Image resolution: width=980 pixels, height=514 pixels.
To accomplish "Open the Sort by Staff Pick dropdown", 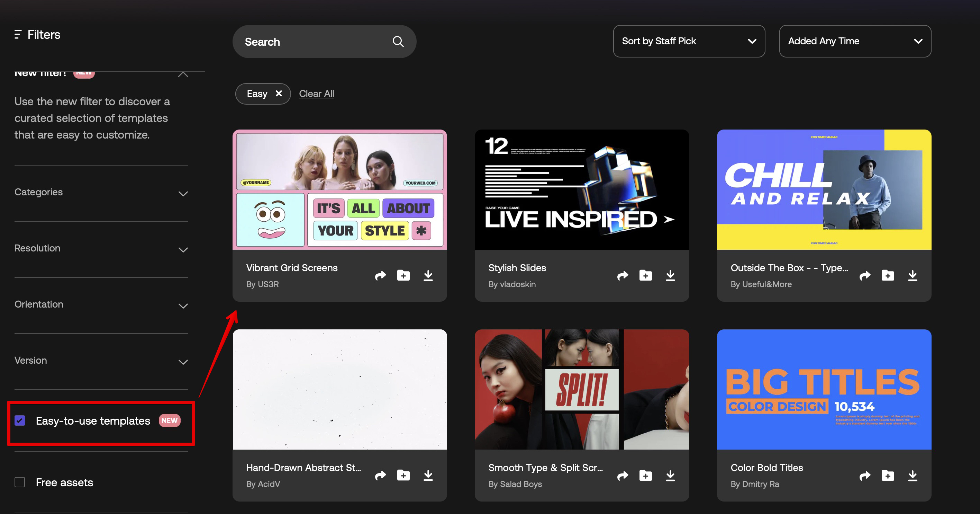I will [x=689, y=41].
